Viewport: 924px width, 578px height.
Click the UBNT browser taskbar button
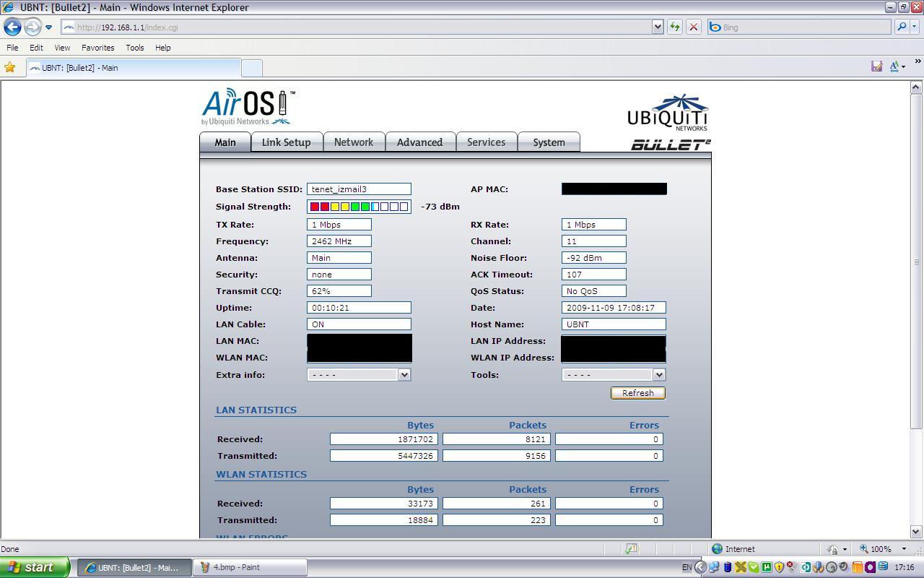click(135, 567)
